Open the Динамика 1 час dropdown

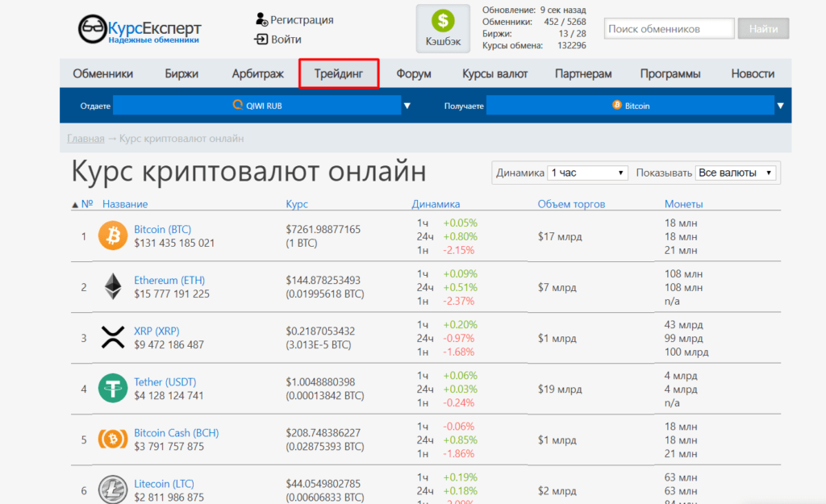coord(587,173)
